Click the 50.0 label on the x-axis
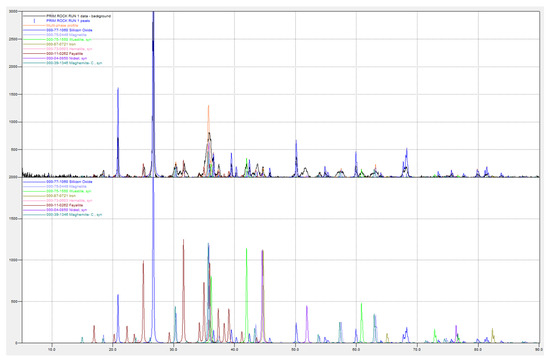Viewport: 550px width, 363px height. (x=295, y=349)
